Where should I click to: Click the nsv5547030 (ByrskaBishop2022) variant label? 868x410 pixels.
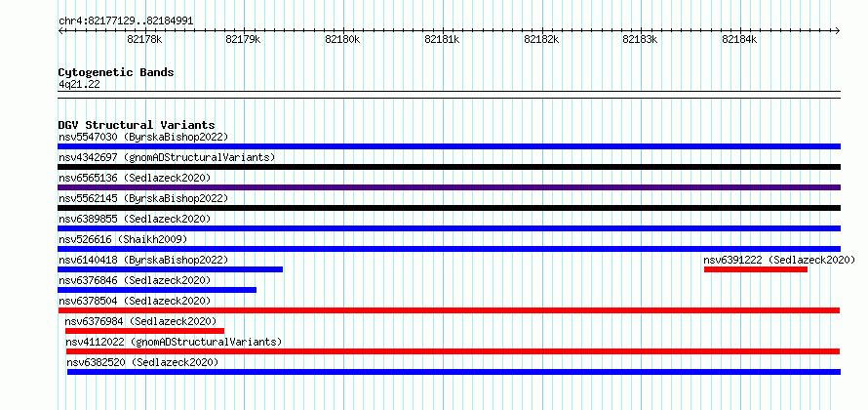click(x=143, y=137)
